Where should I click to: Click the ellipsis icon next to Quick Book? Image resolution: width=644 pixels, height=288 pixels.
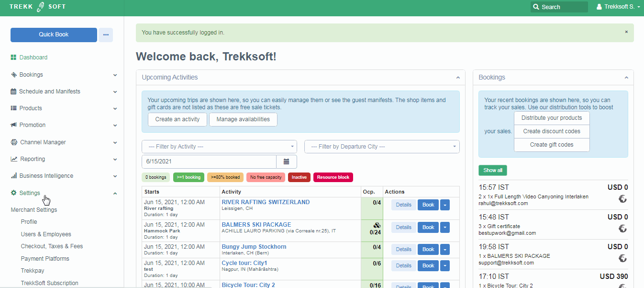pyautogui.click(x=105, y=35)
